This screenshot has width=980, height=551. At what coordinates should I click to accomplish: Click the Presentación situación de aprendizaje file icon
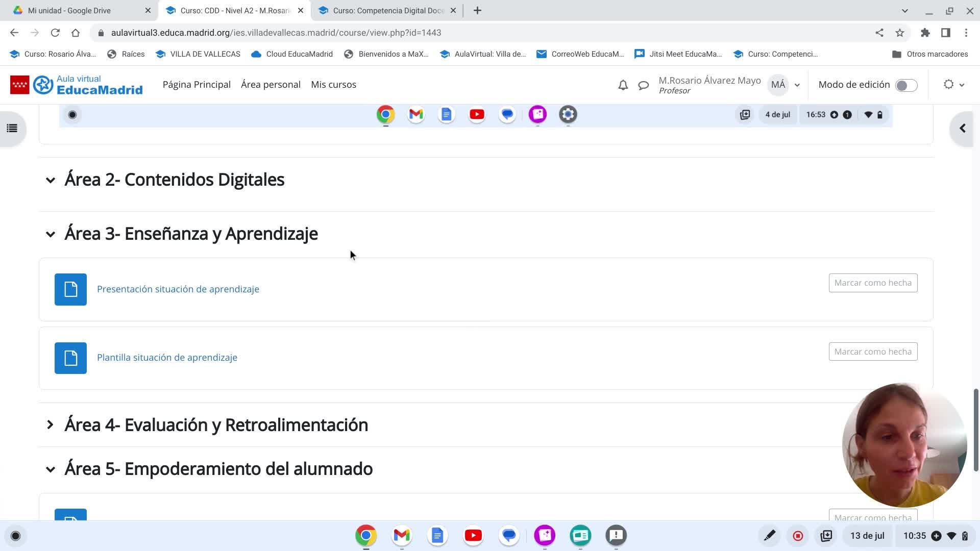70,289
